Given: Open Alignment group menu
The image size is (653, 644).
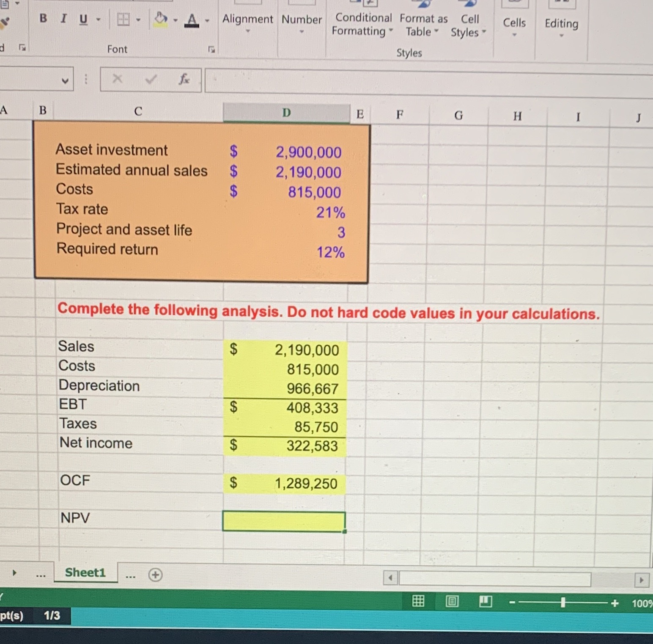Looking at the screenshot, I should [248, 23].
